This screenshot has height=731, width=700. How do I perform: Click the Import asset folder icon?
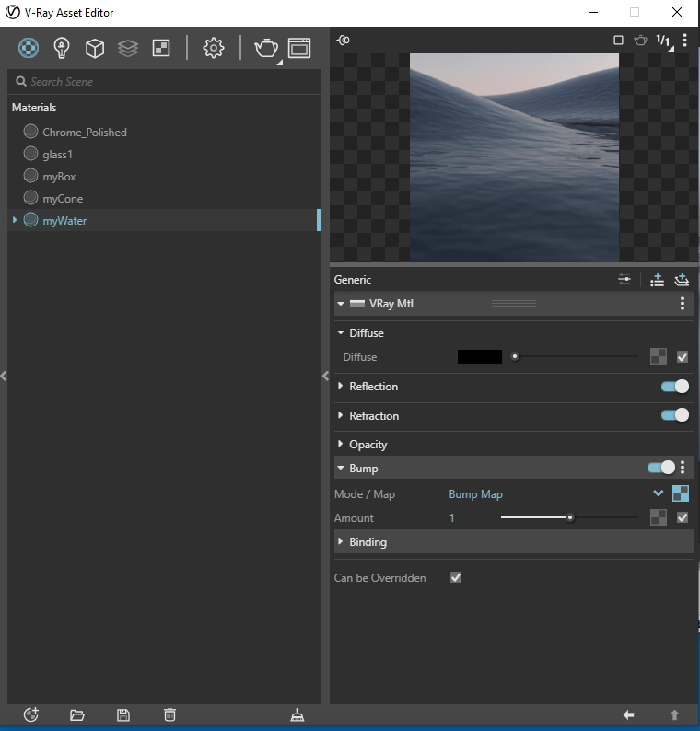(x=77, y=714)
